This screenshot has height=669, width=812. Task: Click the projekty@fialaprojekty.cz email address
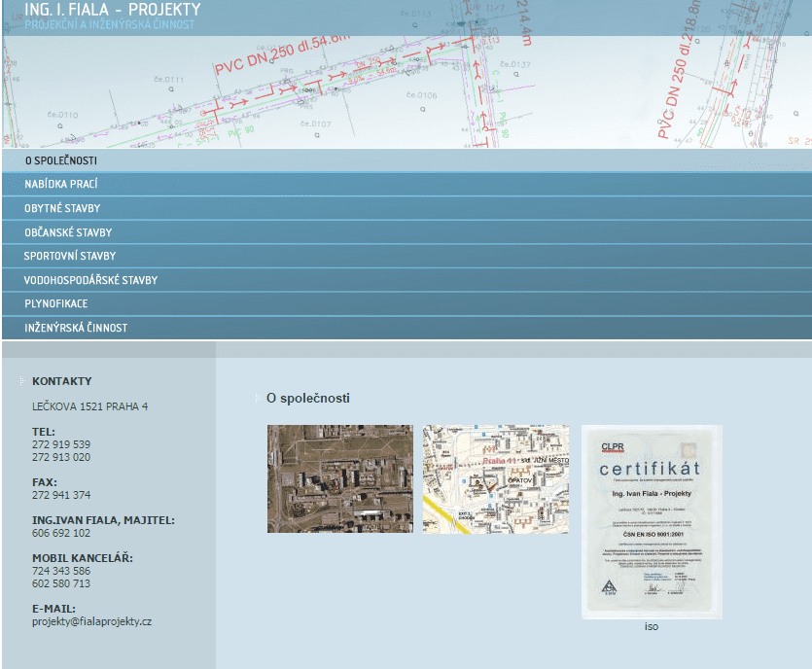coord(91,621)
